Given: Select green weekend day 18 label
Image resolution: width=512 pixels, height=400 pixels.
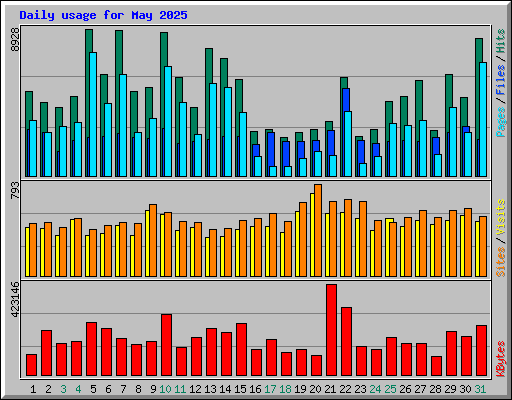Looking at the screenshot, I should pos(285,389).
